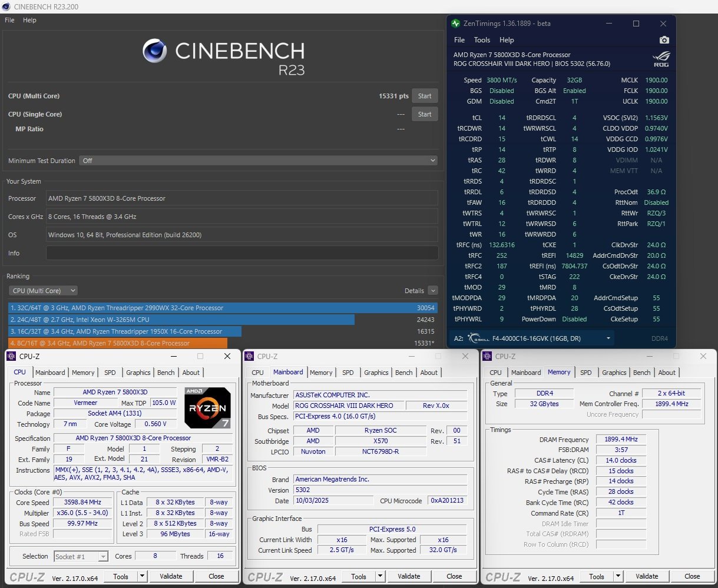Open About tab in CPU-Z Memory window
The width and height of the screenshot is (718, 588).
[x=667, y=373]
